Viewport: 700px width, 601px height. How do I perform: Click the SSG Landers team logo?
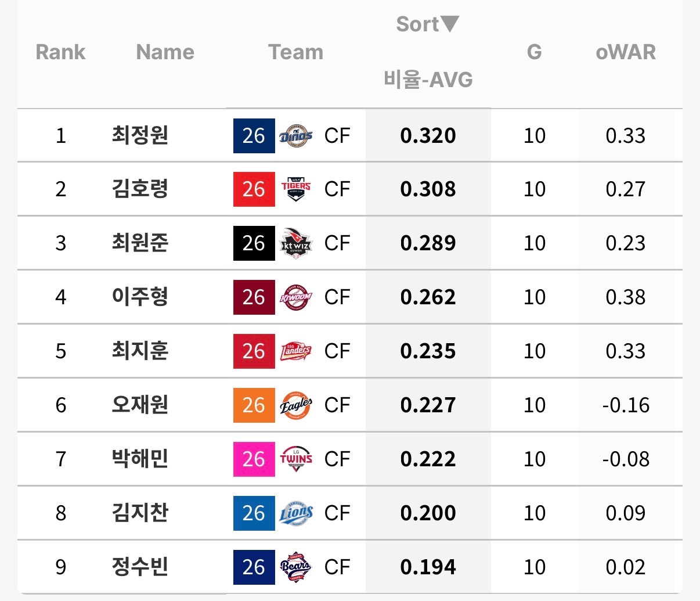point(295,351)
